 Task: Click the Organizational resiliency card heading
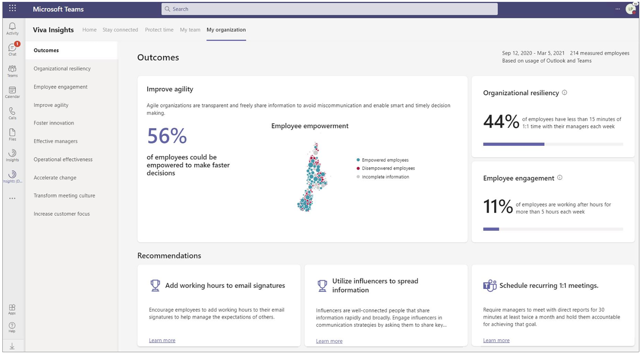521,93
